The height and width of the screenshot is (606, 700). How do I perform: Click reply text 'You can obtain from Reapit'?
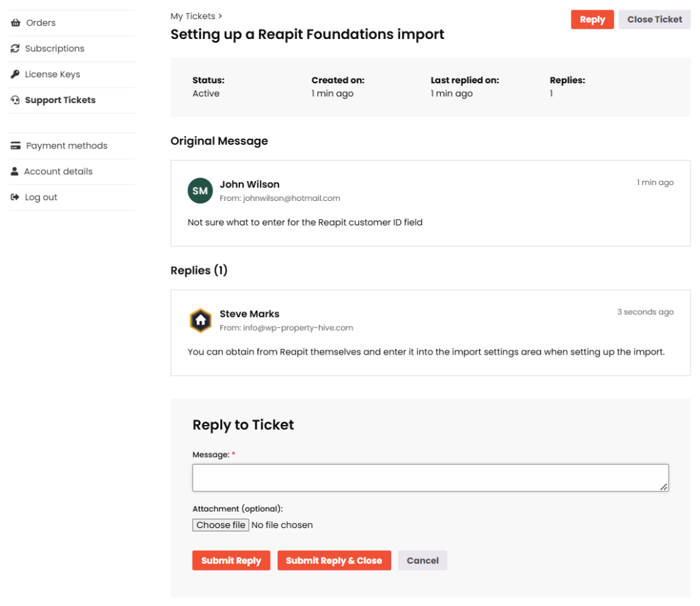coord(426,352)
